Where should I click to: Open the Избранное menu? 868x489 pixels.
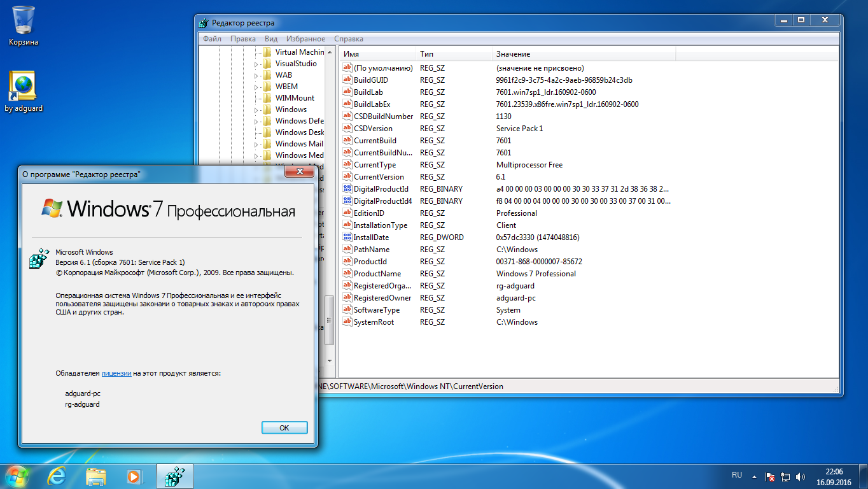click(305, 39)
